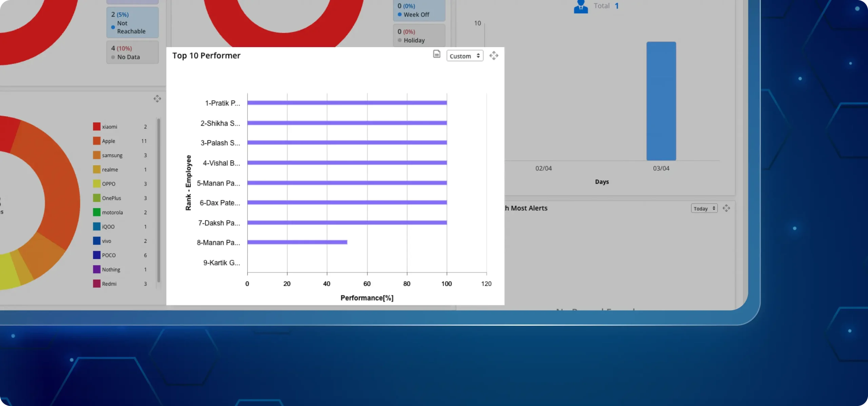
Task: Click the red xiaomi legend swatch
Action: click(97, 126)
